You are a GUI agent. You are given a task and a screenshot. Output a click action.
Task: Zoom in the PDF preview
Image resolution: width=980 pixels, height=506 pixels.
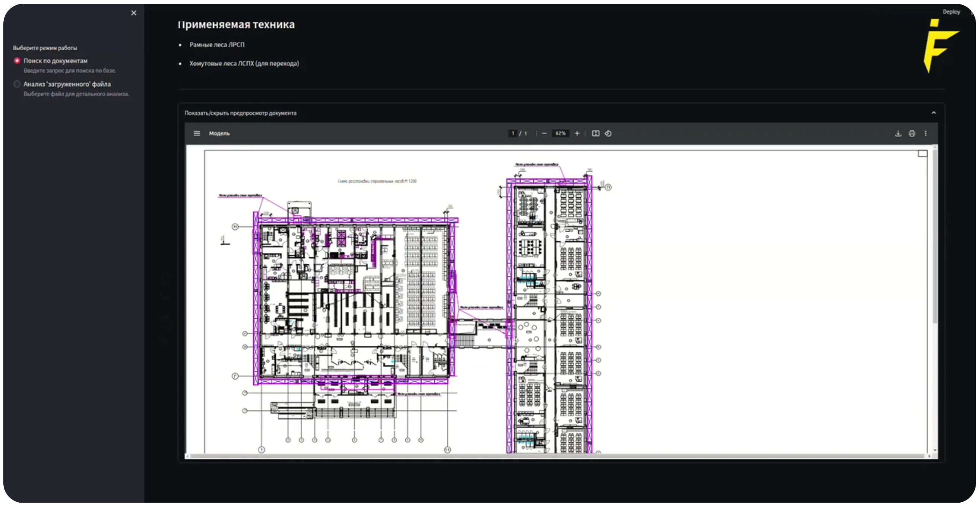click(x=577, y=133)
